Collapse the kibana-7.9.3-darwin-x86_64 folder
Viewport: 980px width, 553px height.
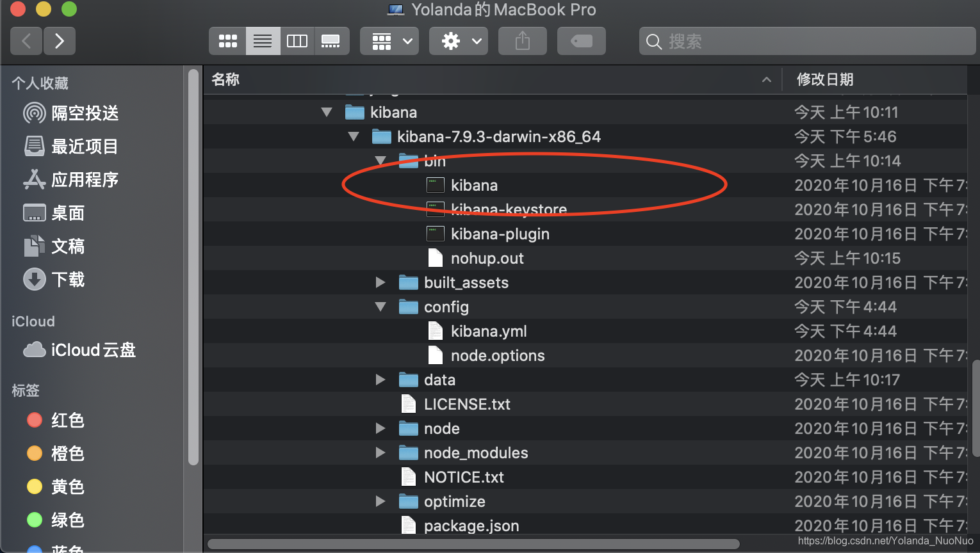tap(354, 137)
